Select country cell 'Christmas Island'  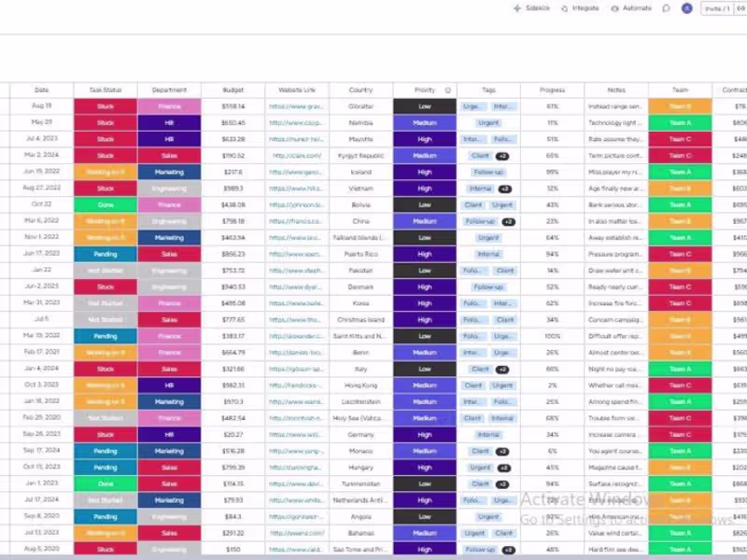coord(360,320)
